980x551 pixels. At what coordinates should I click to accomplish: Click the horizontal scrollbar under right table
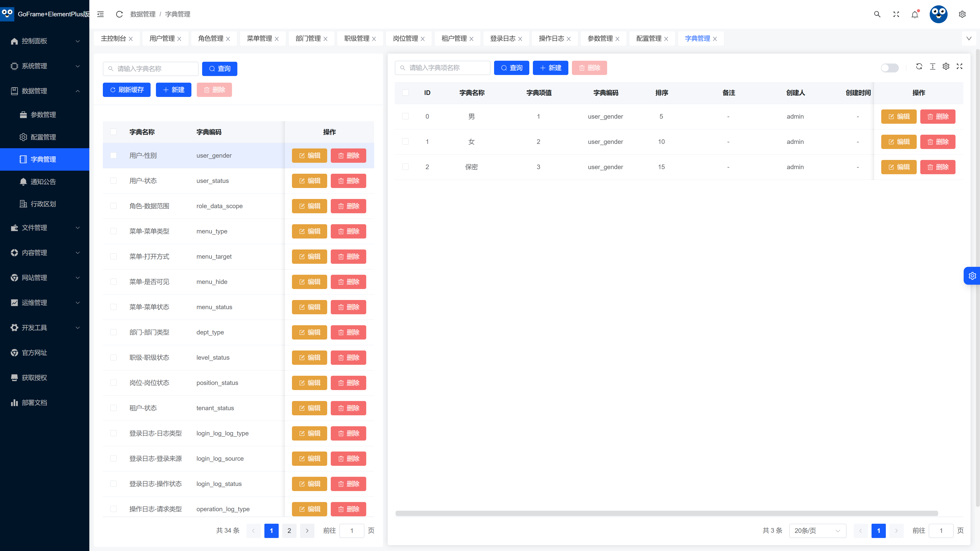[667, 513]
